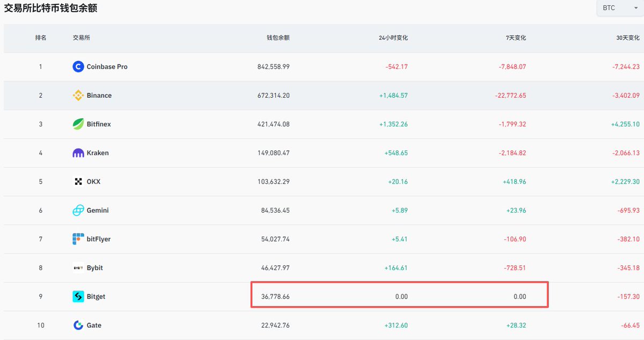Screen dimensions: 644x340
Task: Click Bitfinex 30-day change +4,255.10
Action: click(x=625, y=124)
